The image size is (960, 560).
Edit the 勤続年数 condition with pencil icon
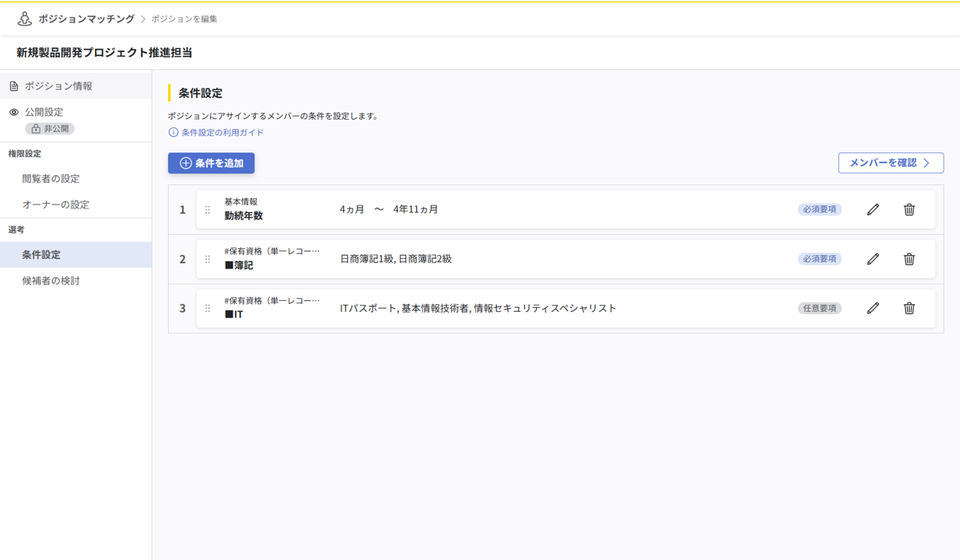pyautogui.click(x=873, y=209)
